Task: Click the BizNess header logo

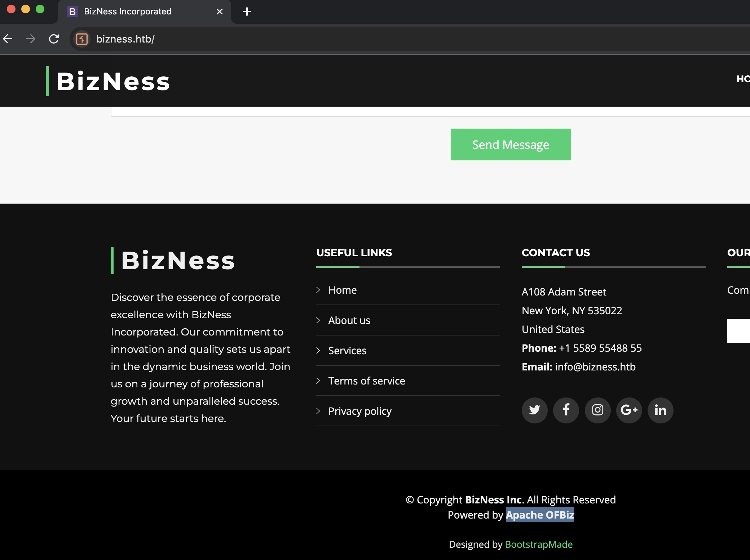Action: click(x=112, y=81)
